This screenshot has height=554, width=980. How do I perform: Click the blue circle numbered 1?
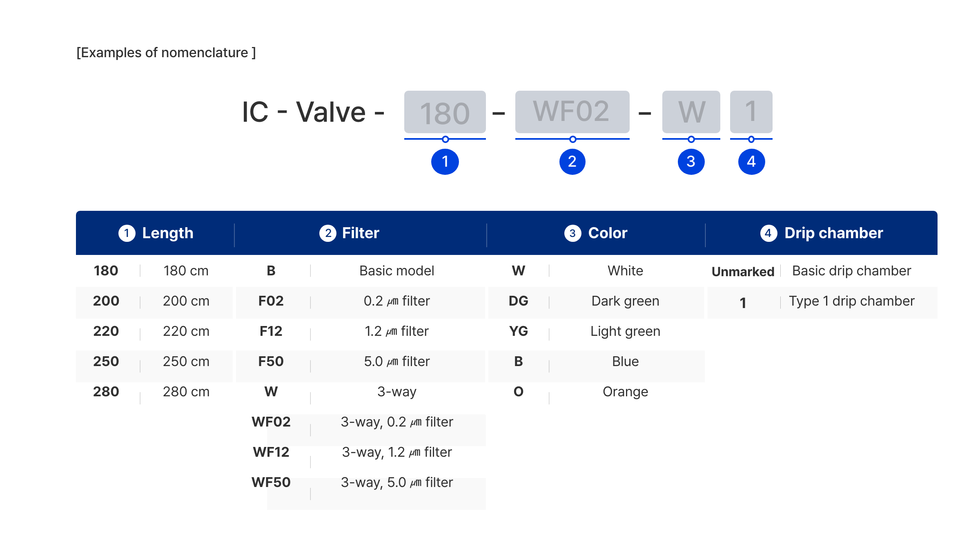coord(445,161)
